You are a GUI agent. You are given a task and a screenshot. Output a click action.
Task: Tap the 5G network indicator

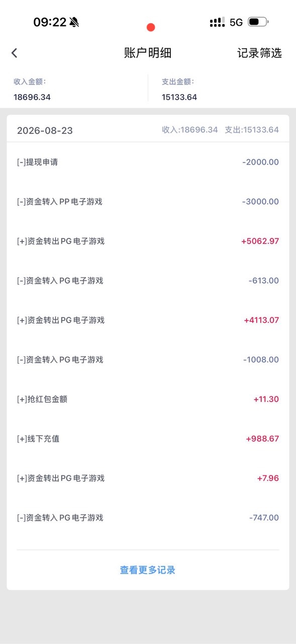click(236, 22)
